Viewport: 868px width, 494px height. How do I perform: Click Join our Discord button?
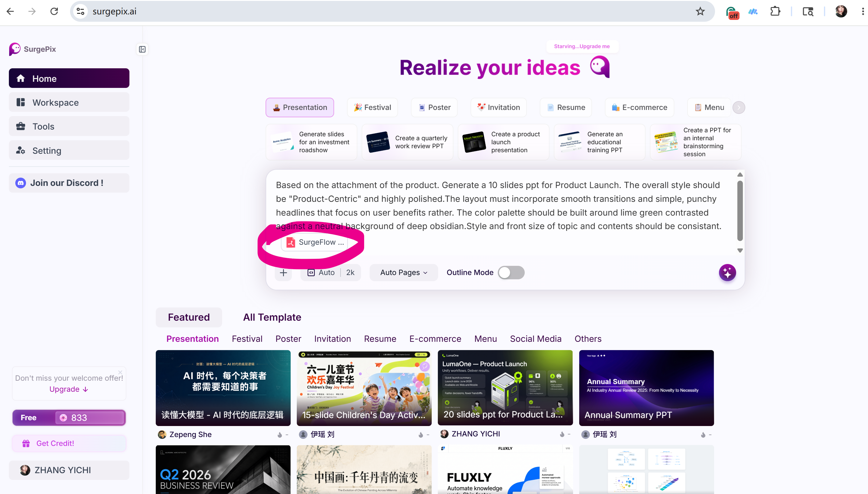pos(69,183)
